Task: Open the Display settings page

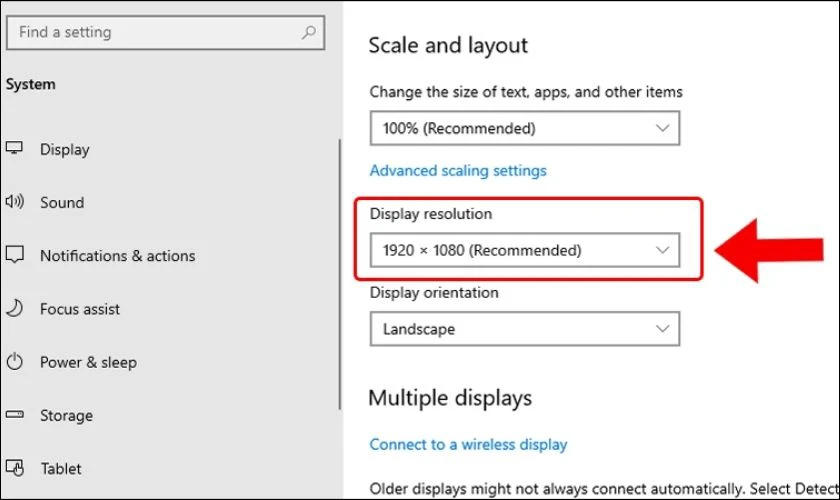Action: (64, 150)
